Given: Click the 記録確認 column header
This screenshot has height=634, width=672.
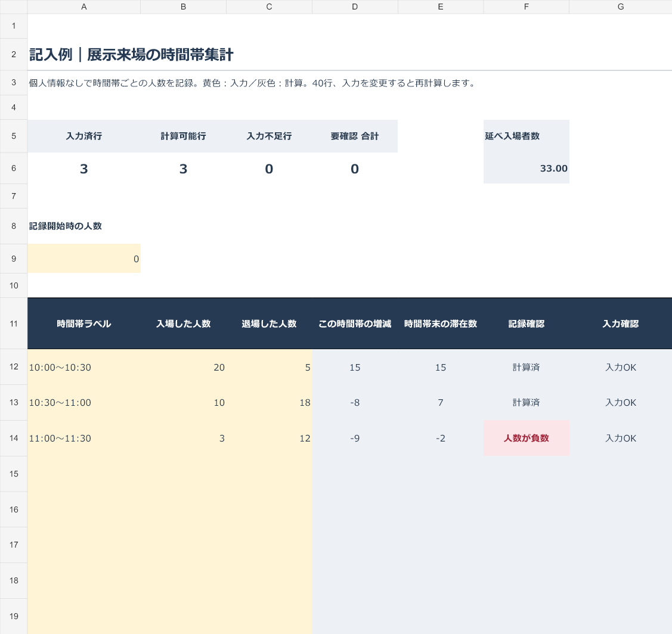Looking at the screenshot, I should pyautogui.click(x=527, y=324).
